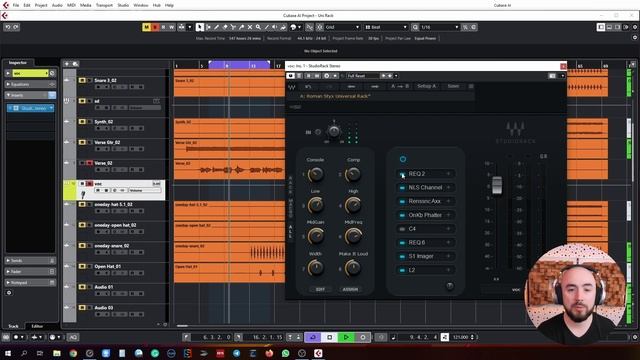Open the Audio menu

pyautogui.click(x=57, y=5)
